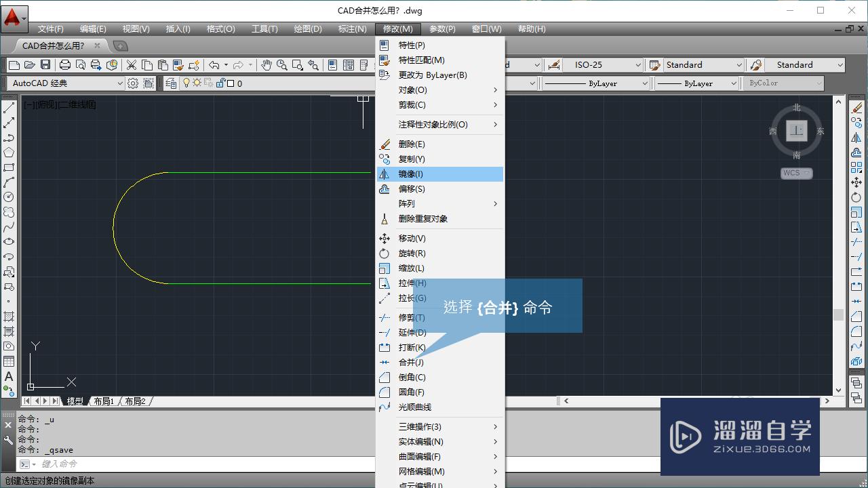Toggle layer 0 freeze sun icon

(x=197, y=83)
